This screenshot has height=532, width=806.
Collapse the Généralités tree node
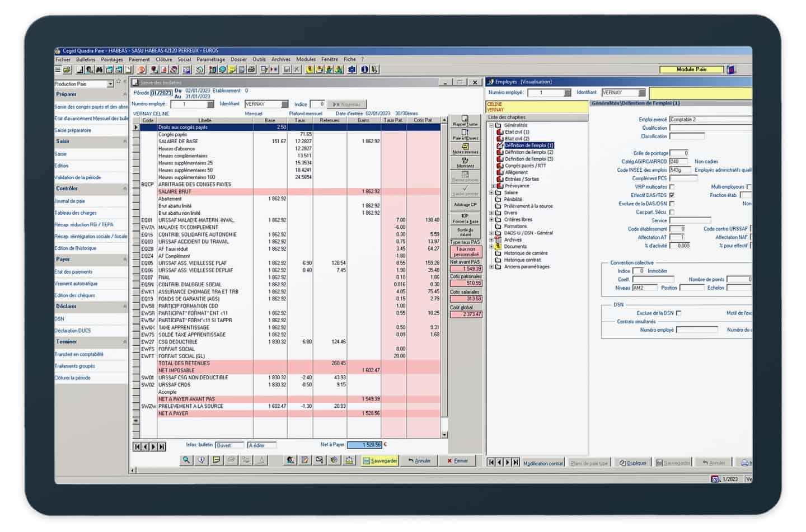click(x=492, y=125)
